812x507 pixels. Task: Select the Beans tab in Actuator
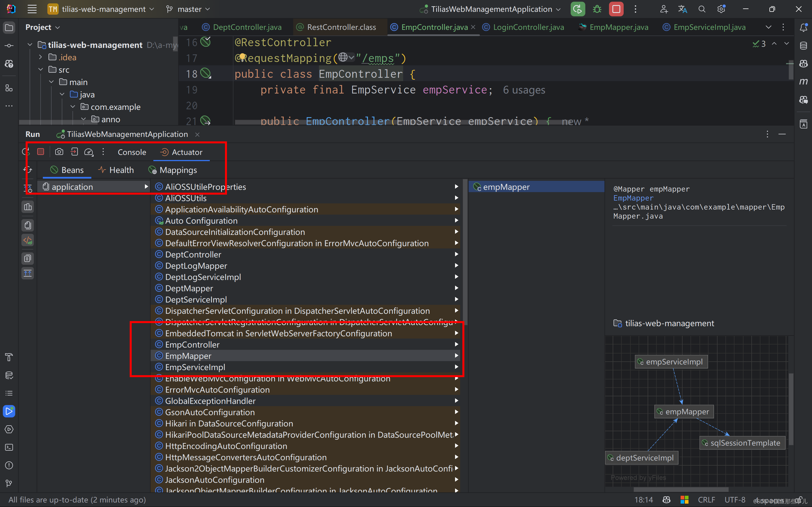click(x=72, y=169)
